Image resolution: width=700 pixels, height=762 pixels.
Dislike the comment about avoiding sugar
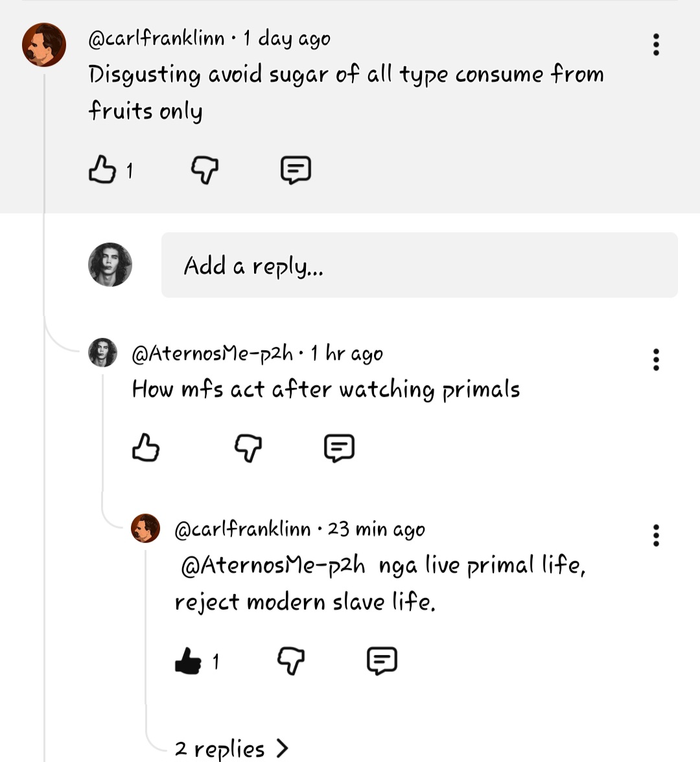pos(204,170)
